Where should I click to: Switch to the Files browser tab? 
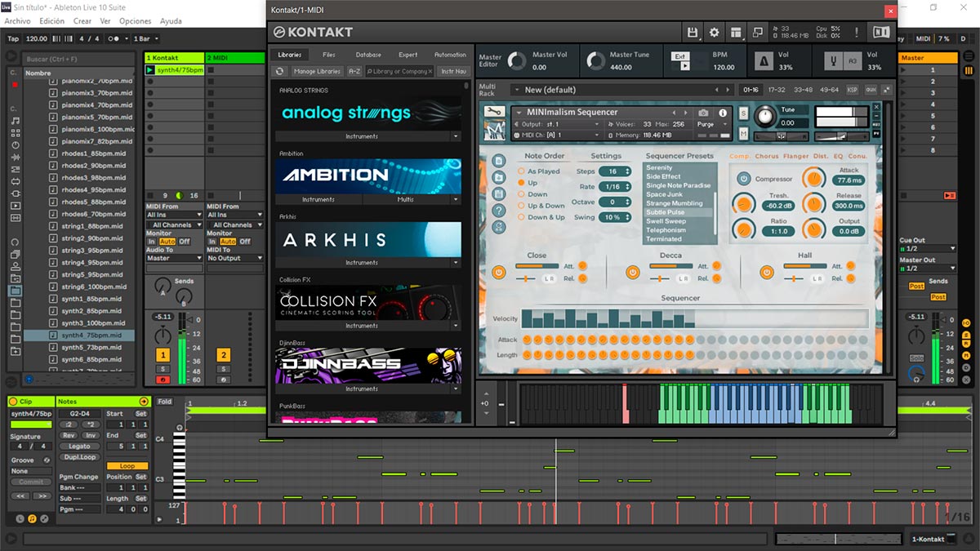pyautogui.click(x=329, y=55)
